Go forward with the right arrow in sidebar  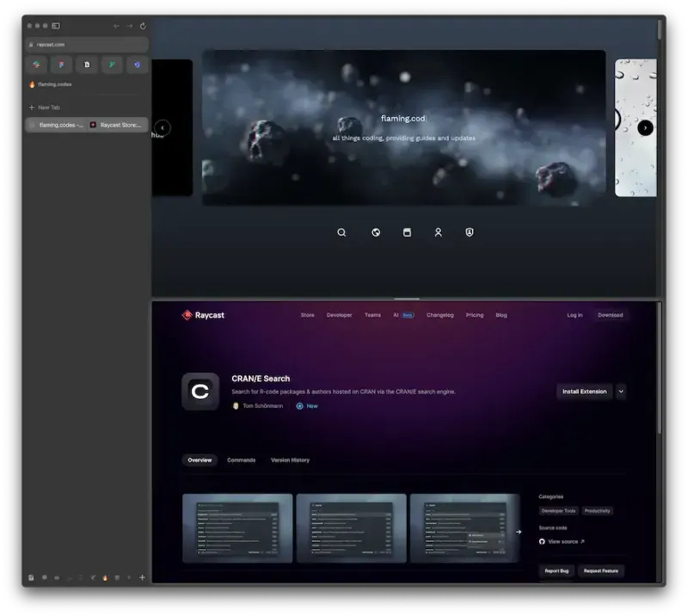(x=130, y=27)
